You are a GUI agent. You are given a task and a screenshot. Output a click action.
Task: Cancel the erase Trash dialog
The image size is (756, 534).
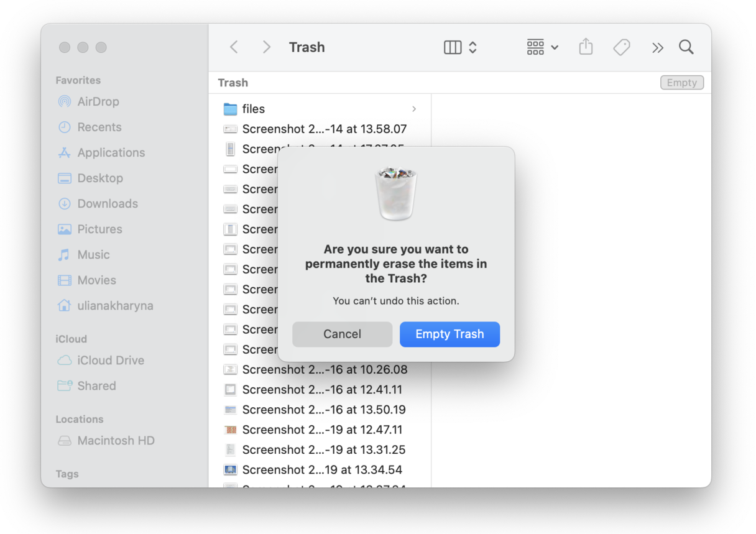click(342, 334)
